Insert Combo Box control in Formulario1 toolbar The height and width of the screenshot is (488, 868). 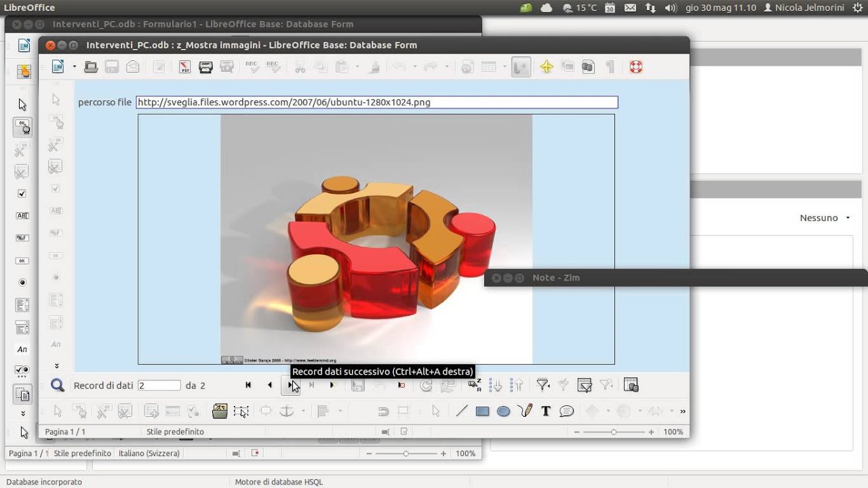(x=22, y=327)
